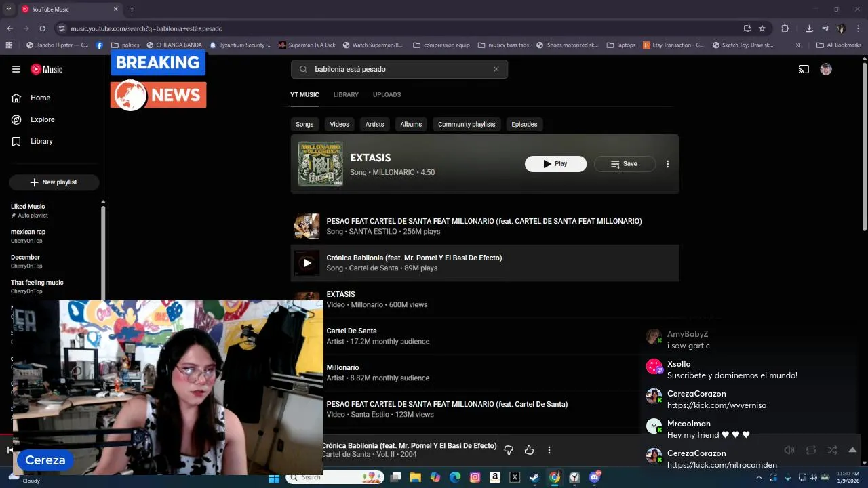This screenshot has height=488, width=868.
Task: Toggle repeat in player bar
Action: pos(811,450)
